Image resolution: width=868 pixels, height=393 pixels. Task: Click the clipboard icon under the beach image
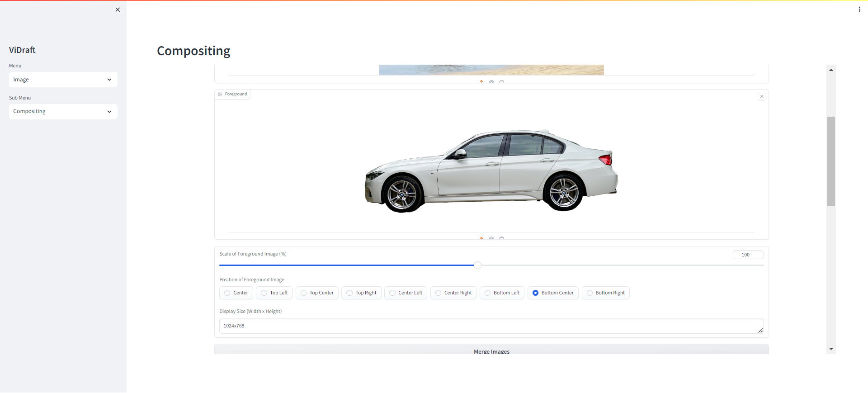point(501,81)
